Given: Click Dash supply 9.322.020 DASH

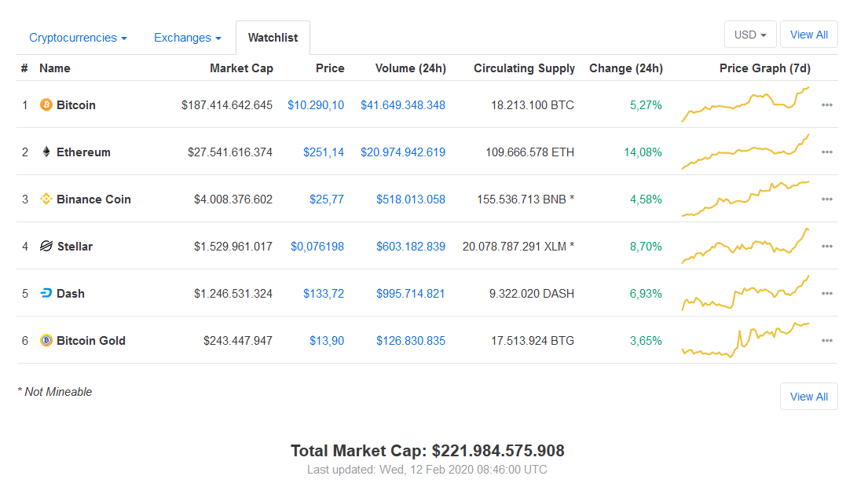Looking at the screenshot, I should 532,293.
